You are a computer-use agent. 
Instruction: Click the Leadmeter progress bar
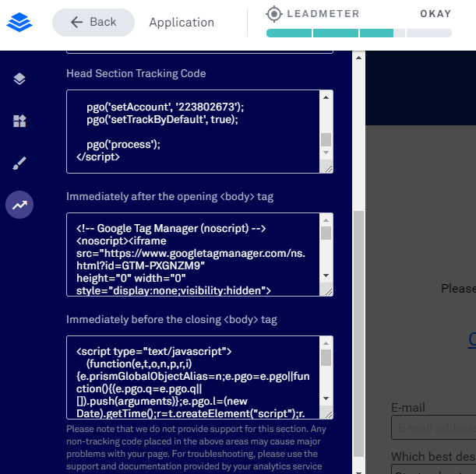coord(358,33)
